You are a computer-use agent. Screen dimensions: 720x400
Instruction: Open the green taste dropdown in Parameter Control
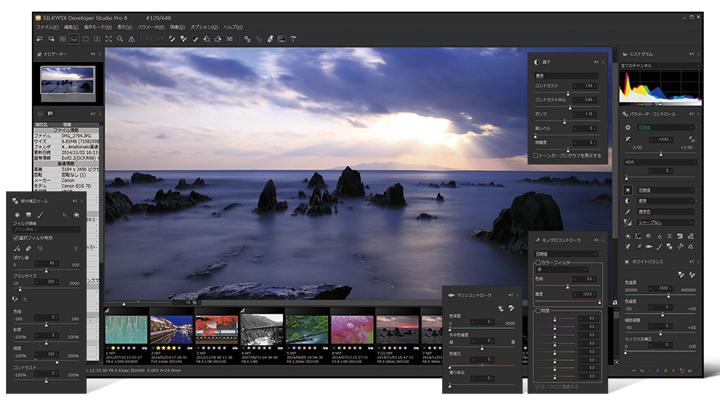pyautogui.click(x=665, y=128)
